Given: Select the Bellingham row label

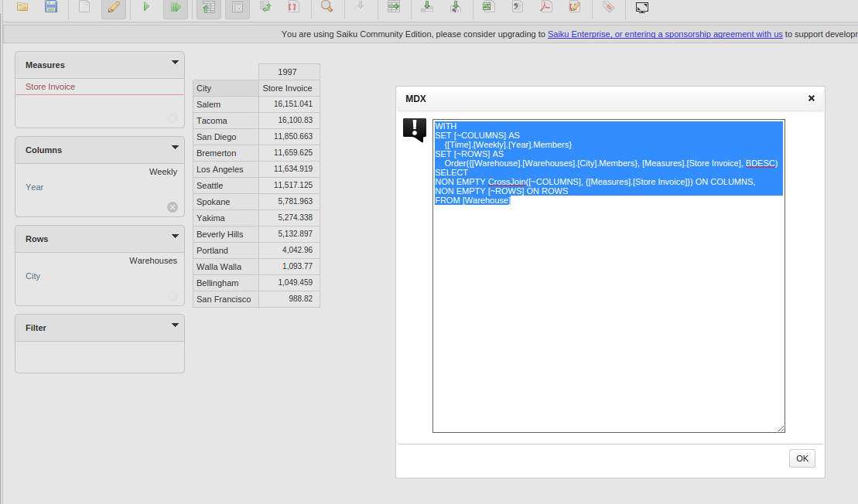Looking at the screenshot, I should 225,283.
